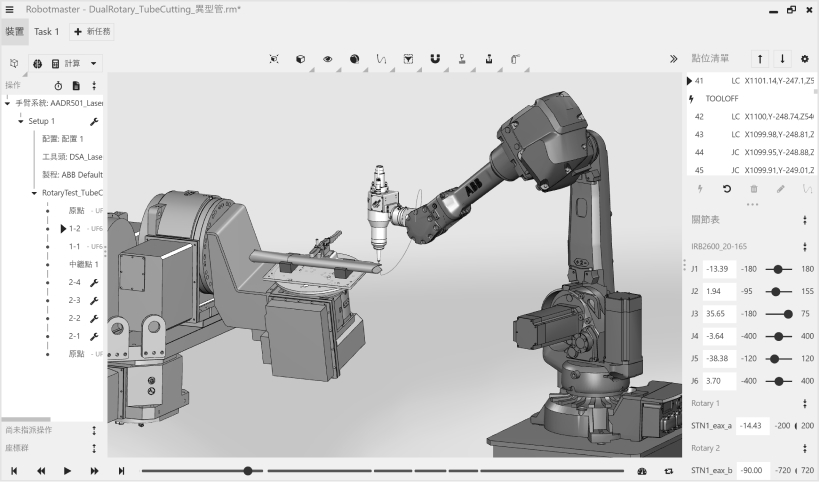
Task: Click the wrench icon beside Setup 1
Action: click(94, 121)
